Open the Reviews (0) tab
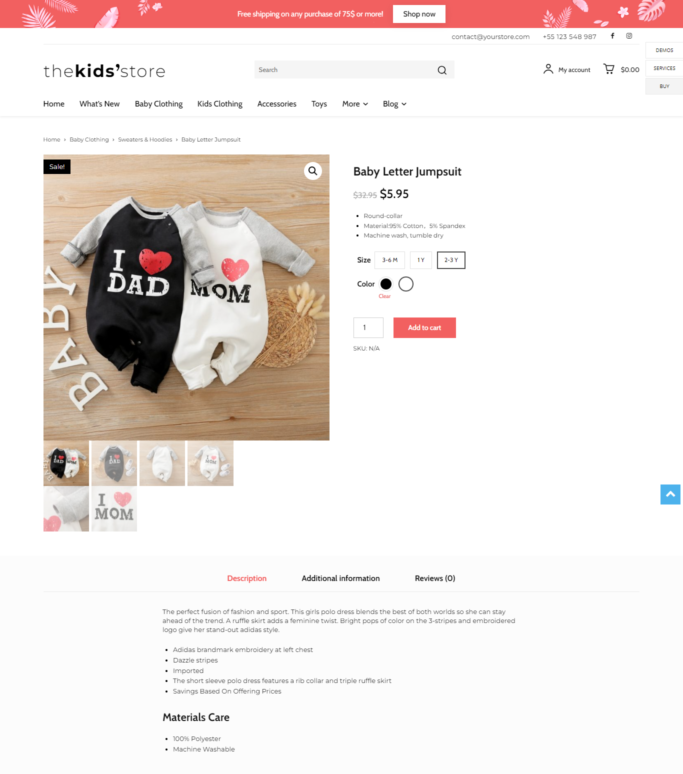Screen dimensions: 683x774 435,578
